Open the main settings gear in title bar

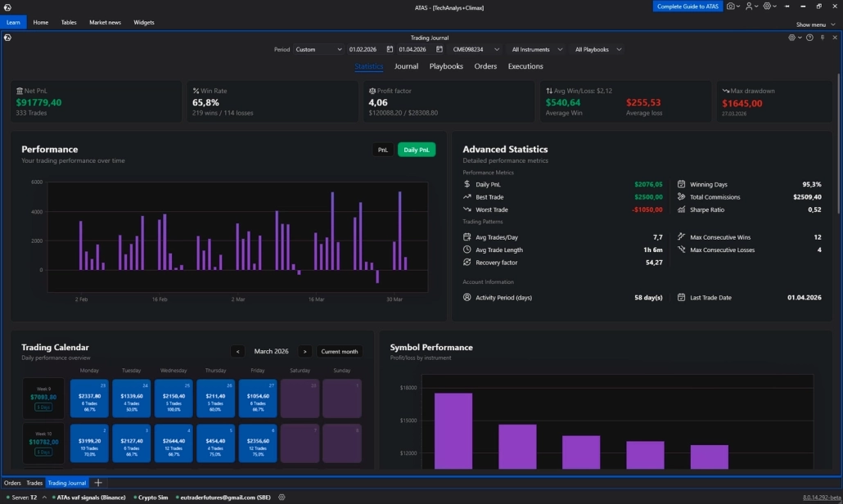click(x=767, y=7)
